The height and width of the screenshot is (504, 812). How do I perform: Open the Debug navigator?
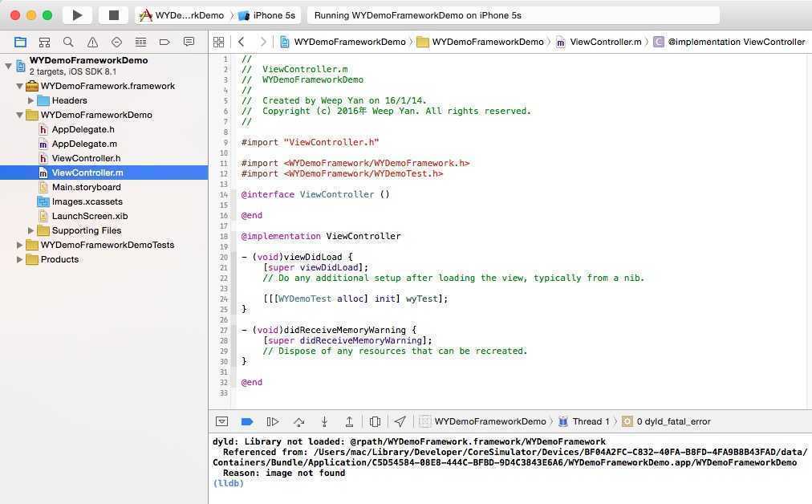[141, 42]
